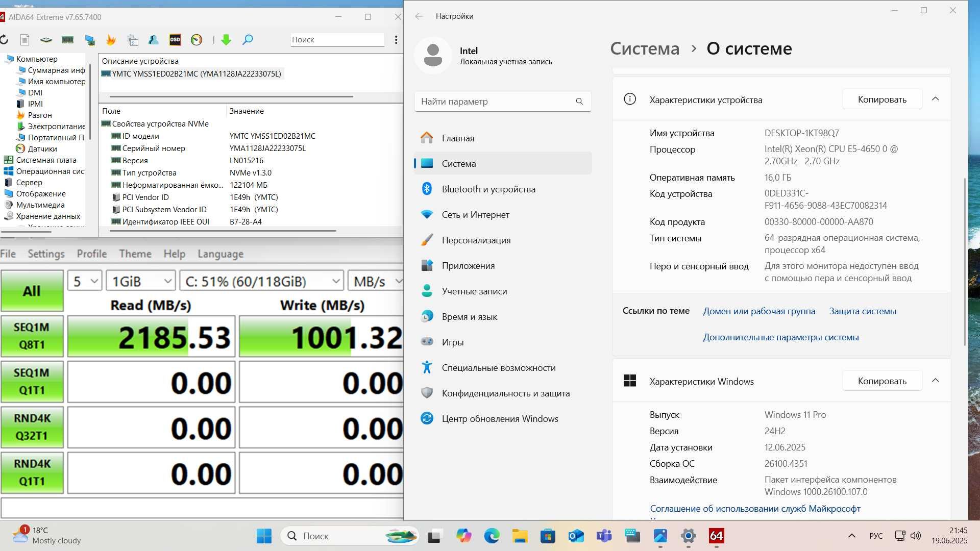Viewport: 980px width, 551px height.
Task: Open the unit dropdown MB/s
Action: [x=376, y=281]
